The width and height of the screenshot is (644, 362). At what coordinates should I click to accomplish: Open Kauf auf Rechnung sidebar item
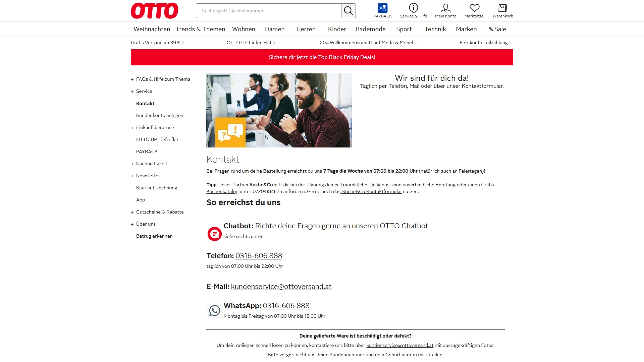pyautogui.click(x=157, y=188)
